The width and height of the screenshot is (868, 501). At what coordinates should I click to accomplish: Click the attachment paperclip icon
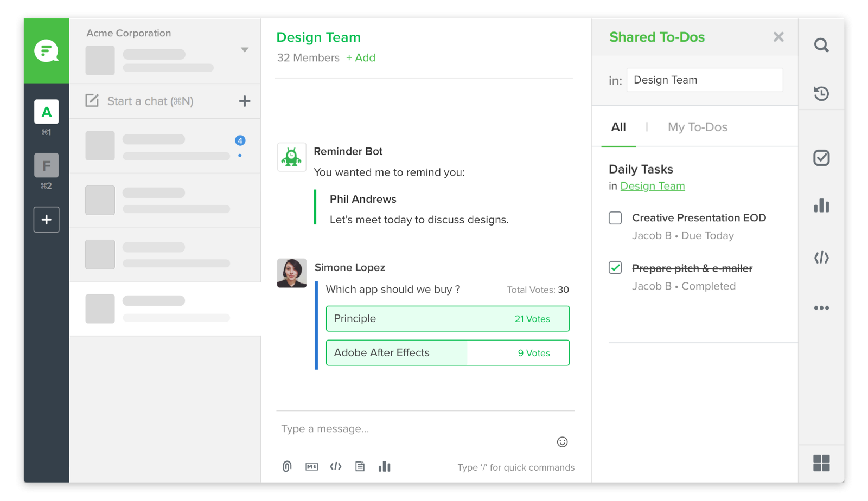point(287,466)
